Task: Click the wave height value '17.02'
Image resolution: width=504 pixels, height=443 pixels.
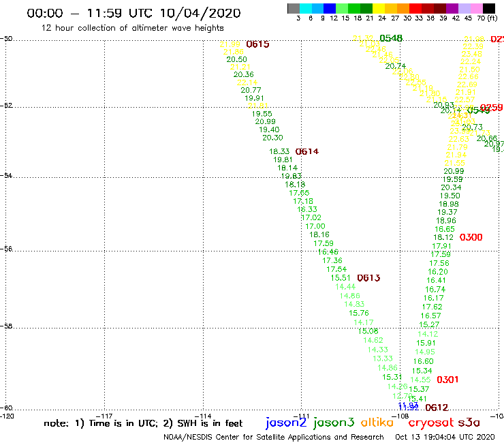Action: tap(311, 218)
